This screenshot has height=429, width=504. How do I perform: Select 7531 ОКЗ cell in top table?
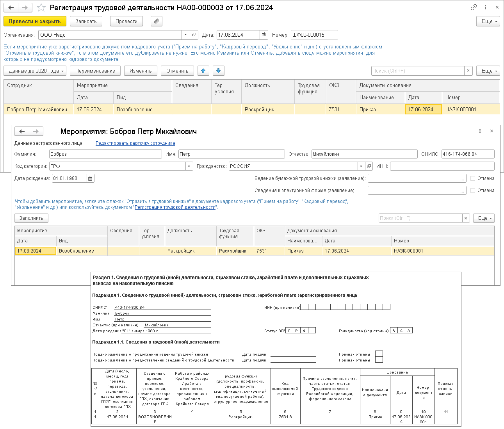[x=341, y=110]
